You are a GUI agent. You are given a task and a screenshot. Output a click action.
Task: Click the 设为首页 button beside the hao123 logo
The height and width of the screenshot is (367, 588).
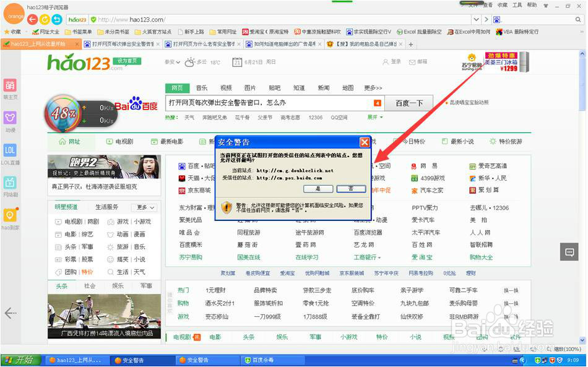point(127,61)
